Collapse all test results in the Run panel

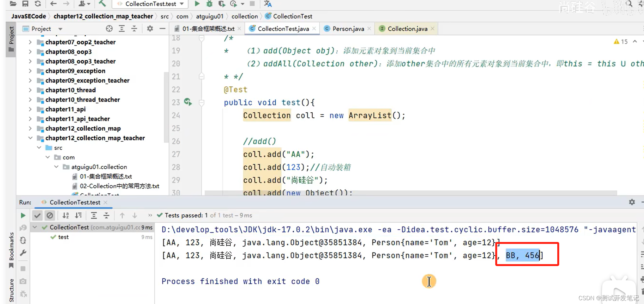click(106, 215)
